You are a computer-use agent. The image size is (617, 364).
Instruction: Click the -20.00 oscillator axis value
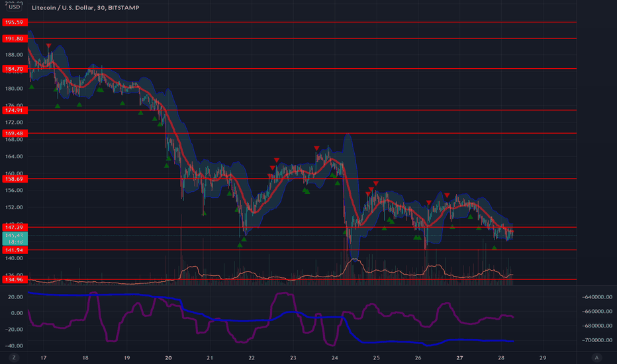[x=15, y=330]
